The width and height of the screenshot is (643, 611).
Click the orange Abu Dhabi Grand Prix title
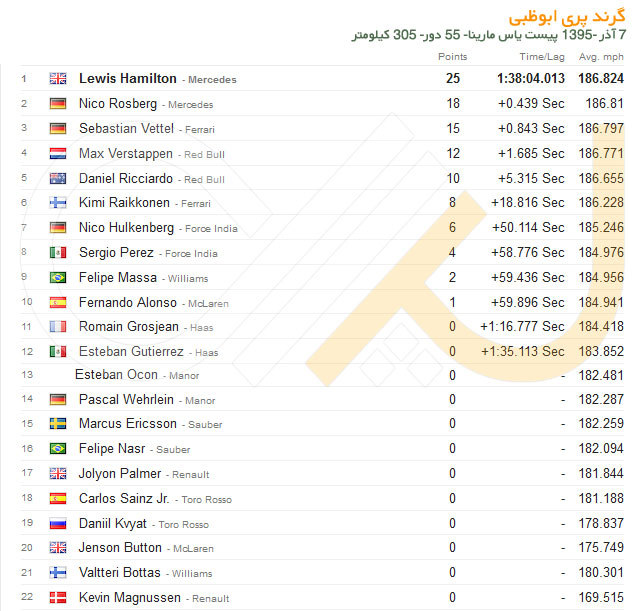tap(567, 16)
